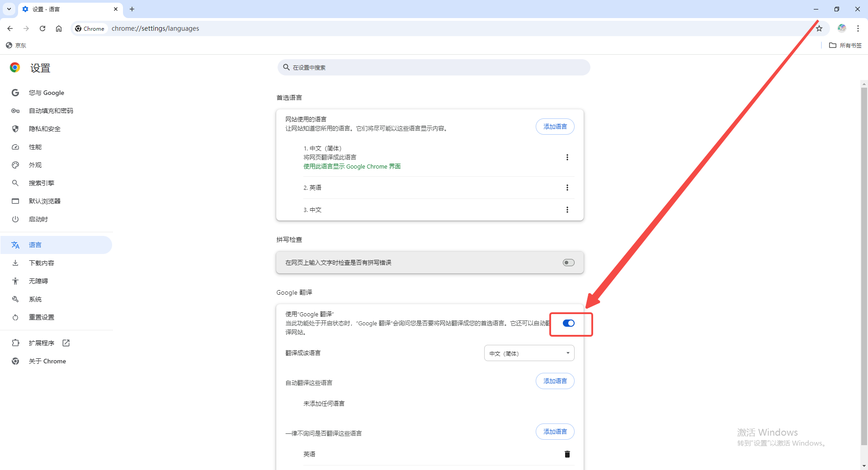Open the 隐私和安全 section
This screenshot has width=868, height=470.
57,129
